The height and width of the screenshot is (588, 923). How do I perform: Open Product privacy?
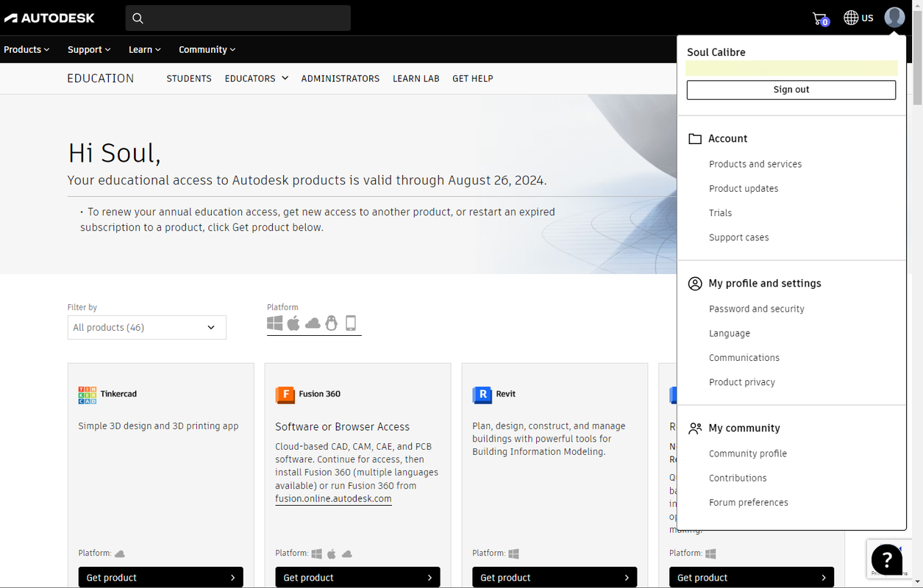tap(742, 382)
